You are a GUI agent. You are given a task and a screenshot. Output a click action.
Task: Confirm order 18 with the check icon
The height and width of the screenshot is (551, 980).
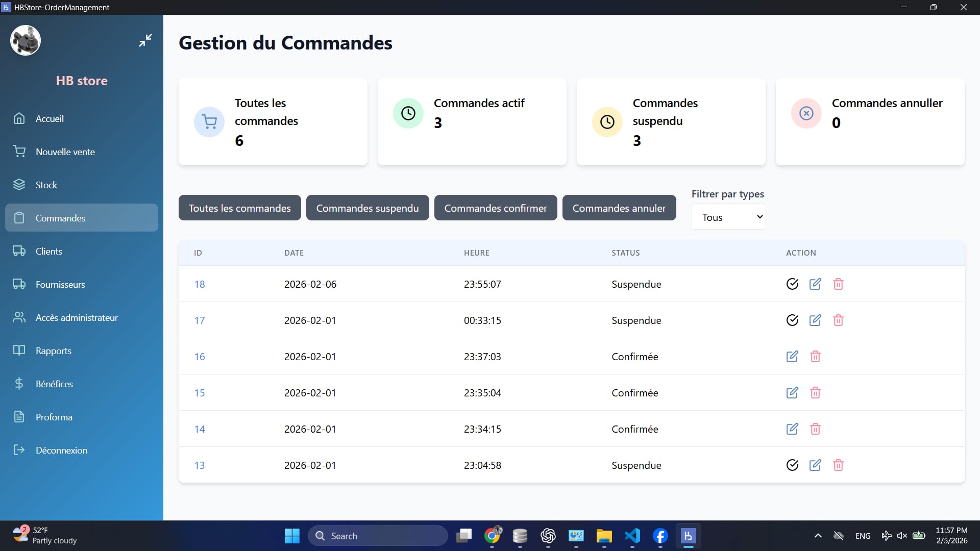[792, 284]
